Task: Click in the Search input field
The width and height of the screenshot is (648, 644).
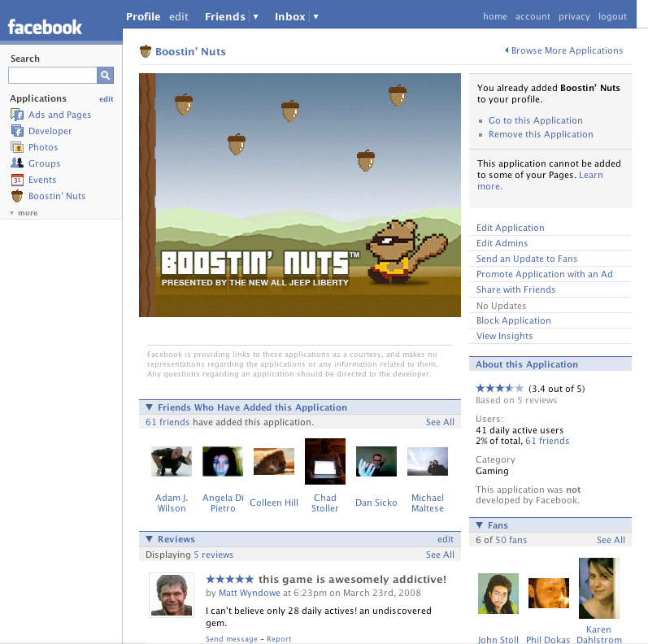Action: point(53,76)
